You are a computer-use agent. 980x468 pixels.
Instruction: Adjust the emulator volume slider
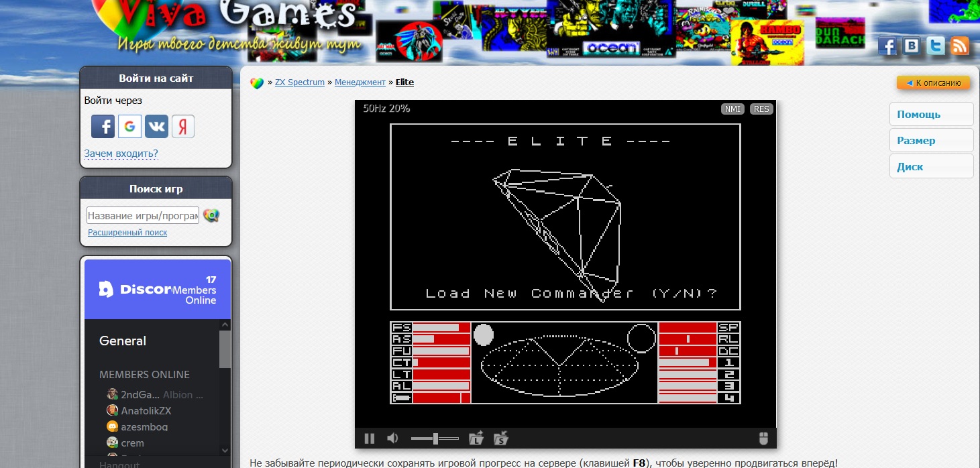pyautogui.click(x=435, y=438)
